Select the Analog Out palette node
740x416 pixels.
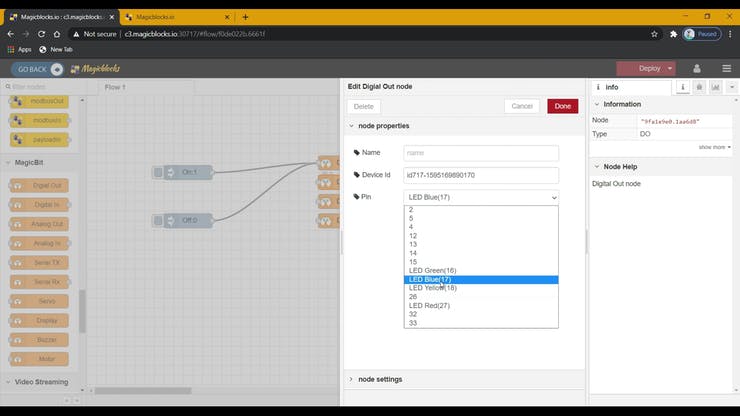40,224
